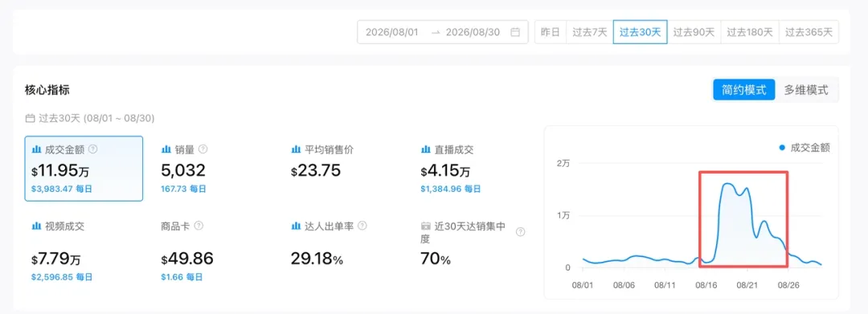Click the 核心指标 section heading

point(47,90)
